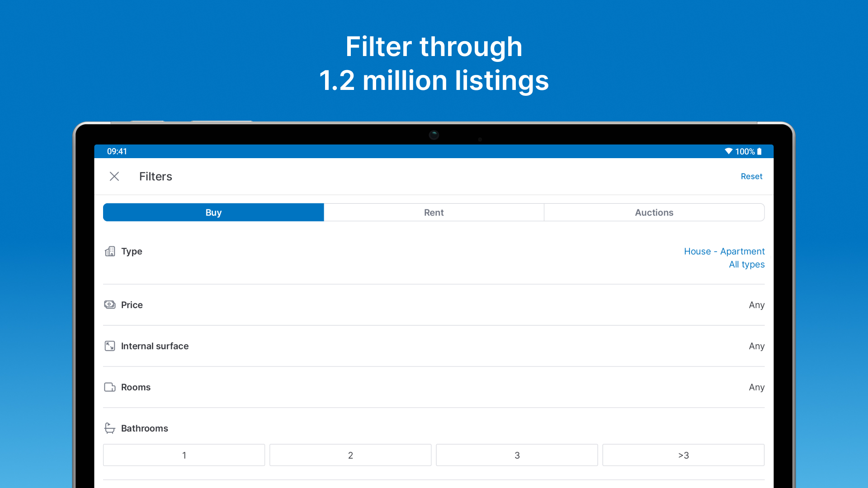Click the banknote icon beside Price
This screenshot has height=488, width=868.
coord(110,305)
